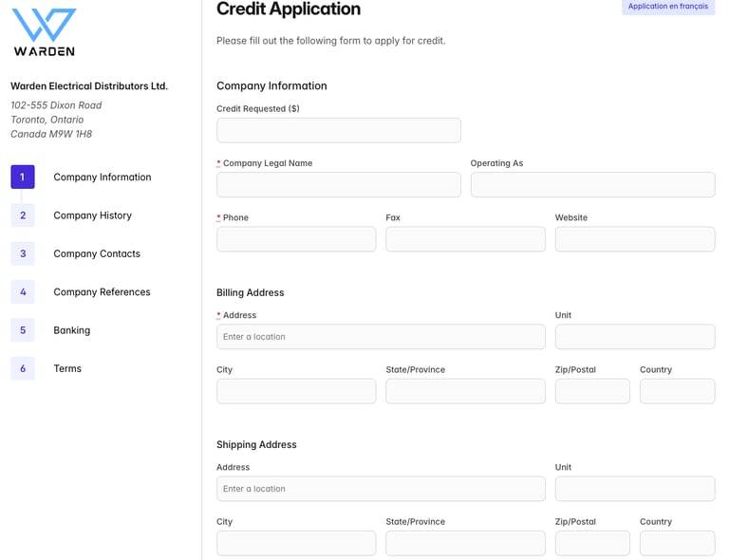
Task: Open Company References step
Action: (102, 292)
